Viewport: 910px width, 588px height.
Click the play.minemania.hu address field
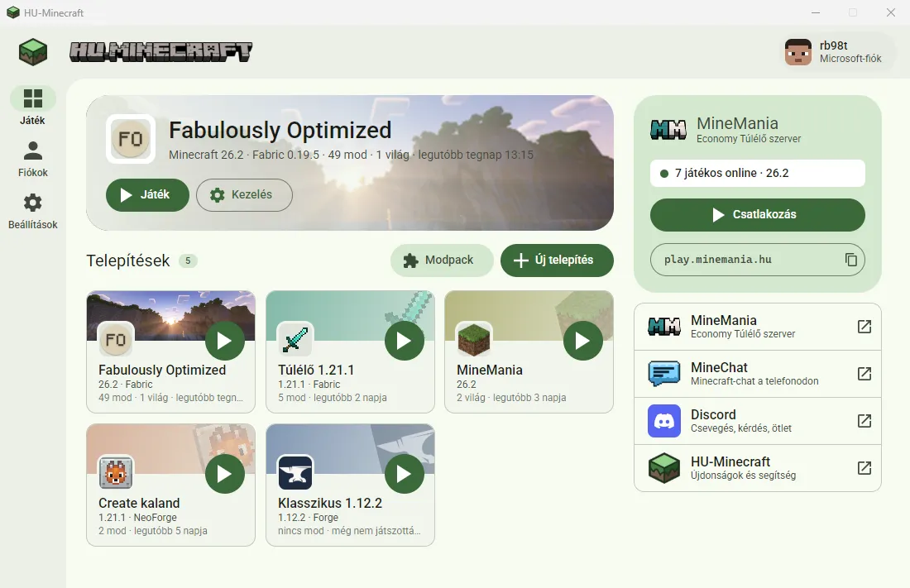[x=757, y=260]
